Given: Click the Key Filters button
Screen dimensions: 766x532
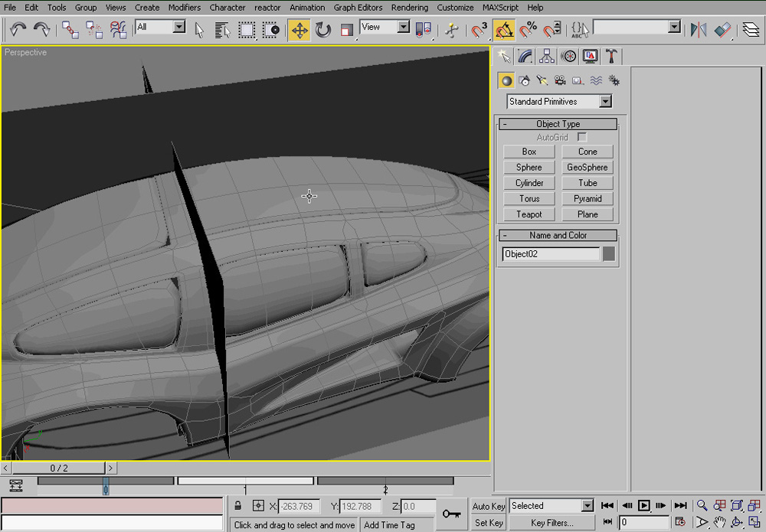Looking at the screenshot, I should point(552,523).
